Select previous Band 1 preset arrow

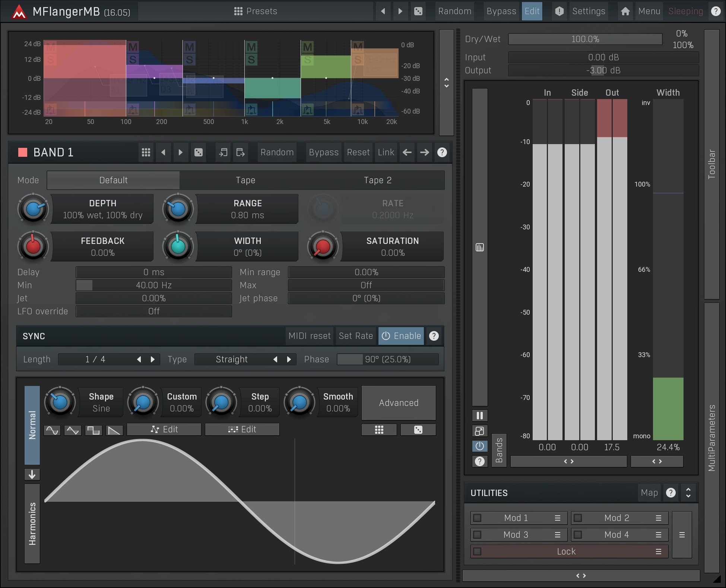tap(163, 152)
